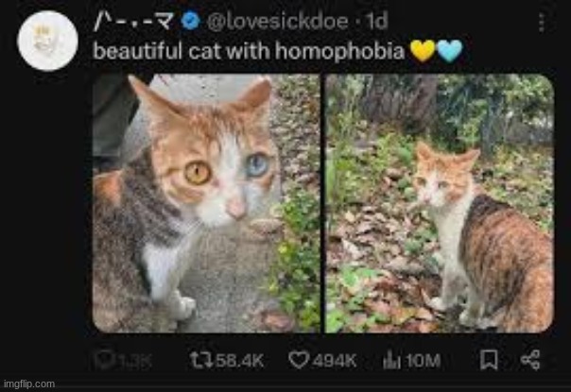Screen dimensions: 571x392
Task: Click the retweet icon showing 58.4K
Action: [201, 360]
